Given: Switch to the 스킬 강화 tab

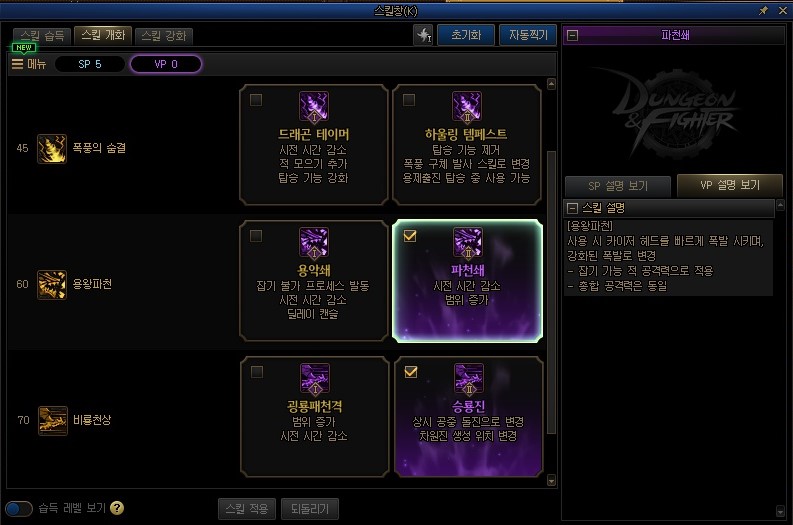Looking at the screenshot, I should [x=164, y=35].
